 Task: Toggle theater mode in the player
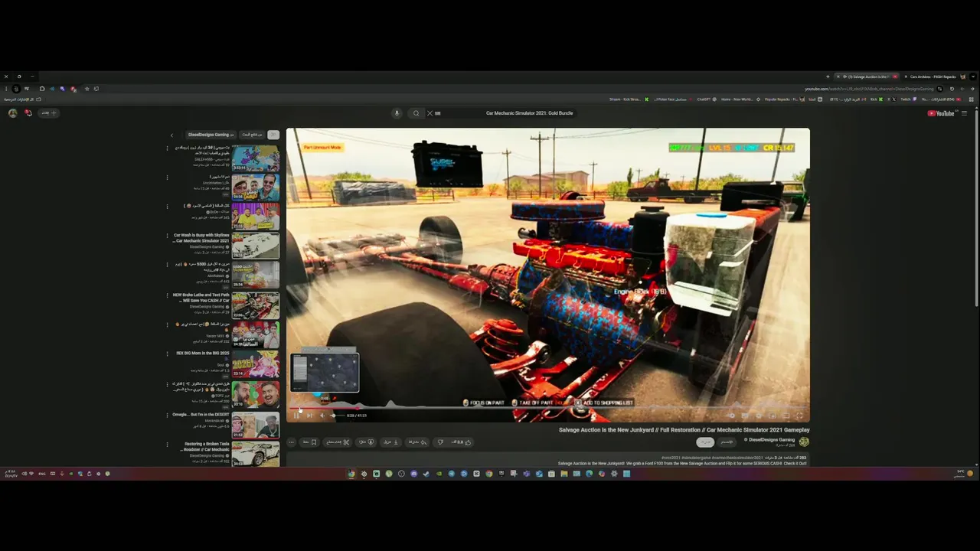click(786, 415)
